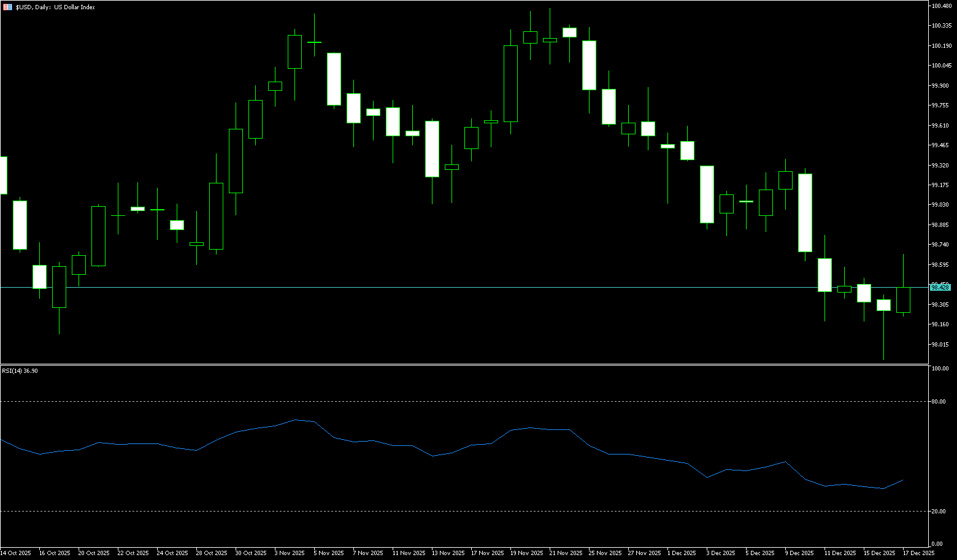Click the 20.00 RSI level label
Viewport: 957px width, 560px height.
click(x=938, y=512)
